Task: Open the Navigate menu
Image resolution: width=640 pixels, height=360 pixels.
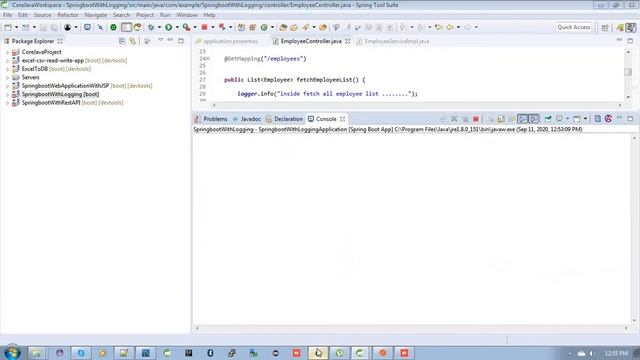Action: coord(96,15)
